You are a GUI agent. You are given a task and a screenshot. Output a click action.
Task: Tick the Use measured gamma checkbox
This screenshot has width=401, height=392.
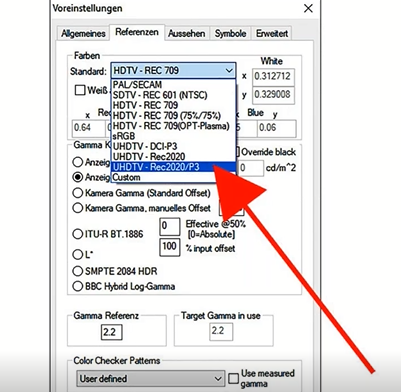point(233,378)
